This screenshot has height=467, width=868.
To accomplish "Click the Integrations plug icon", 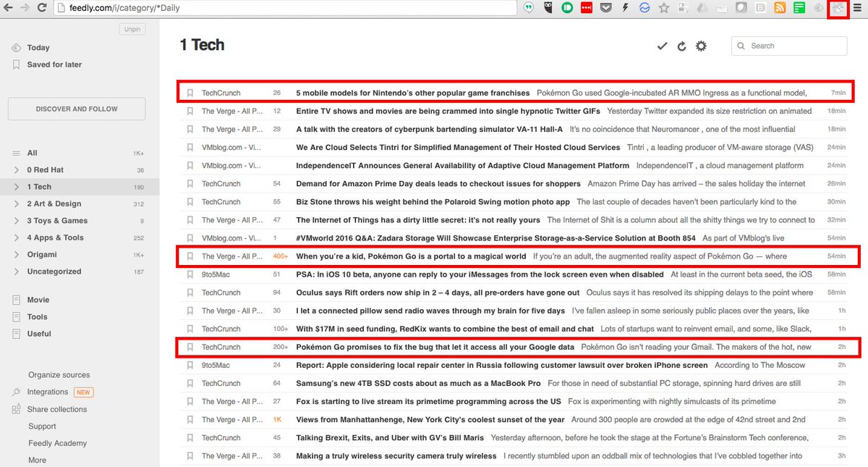I will (17, 392).
